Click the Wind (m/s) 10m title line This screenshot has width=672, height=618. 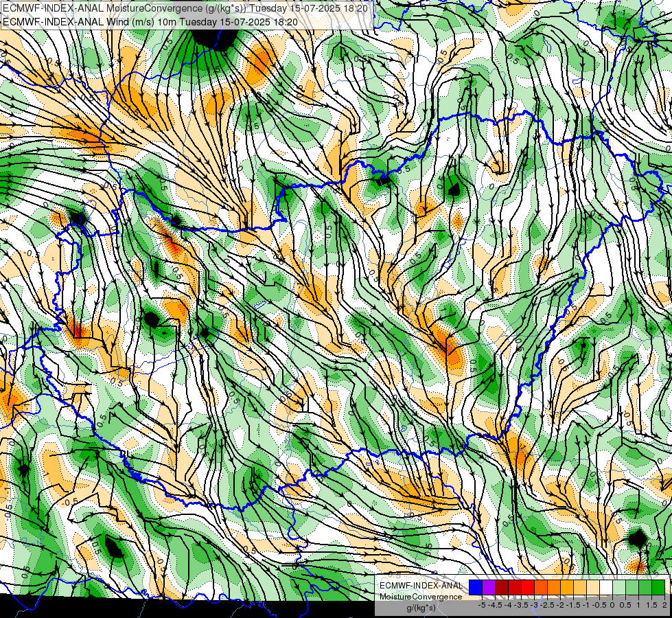click(x=150, y=22)
